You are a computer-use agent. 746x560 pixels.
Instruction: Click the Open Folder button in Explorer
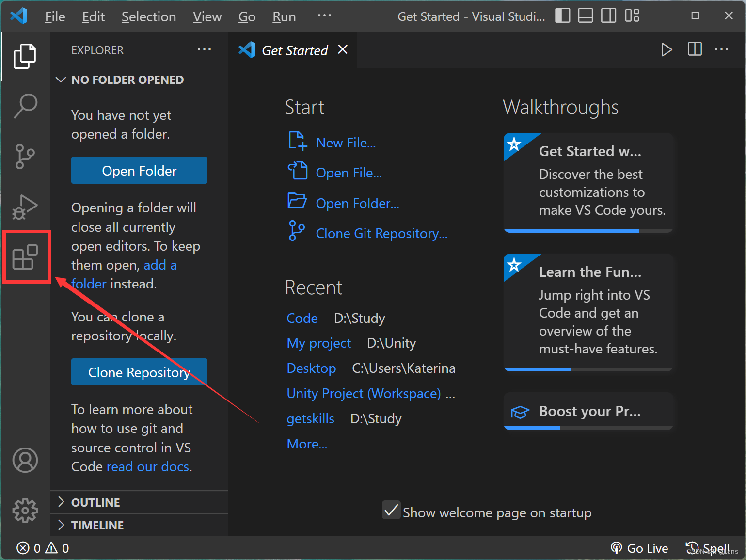[x=139, y=170]
